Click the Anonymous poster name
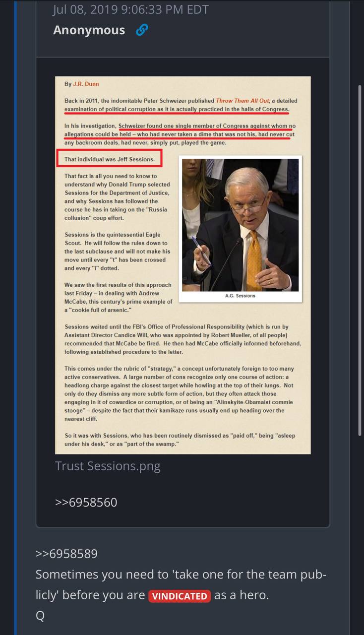 click(x=89, y=30)
